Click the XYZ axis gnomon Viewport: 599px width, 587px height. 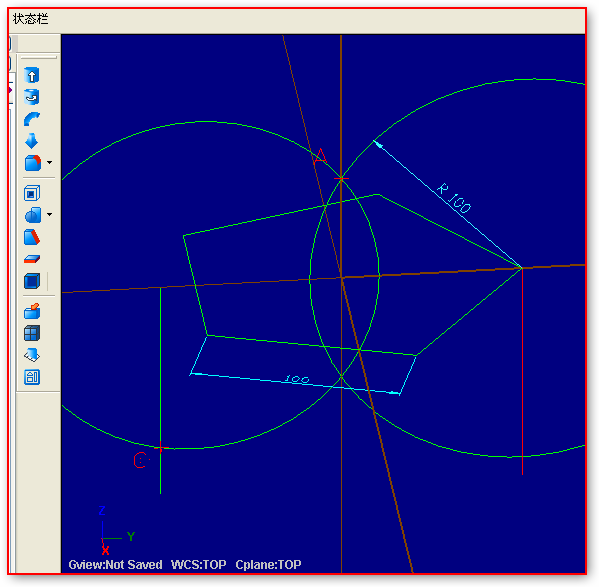[x=116, y=531]
